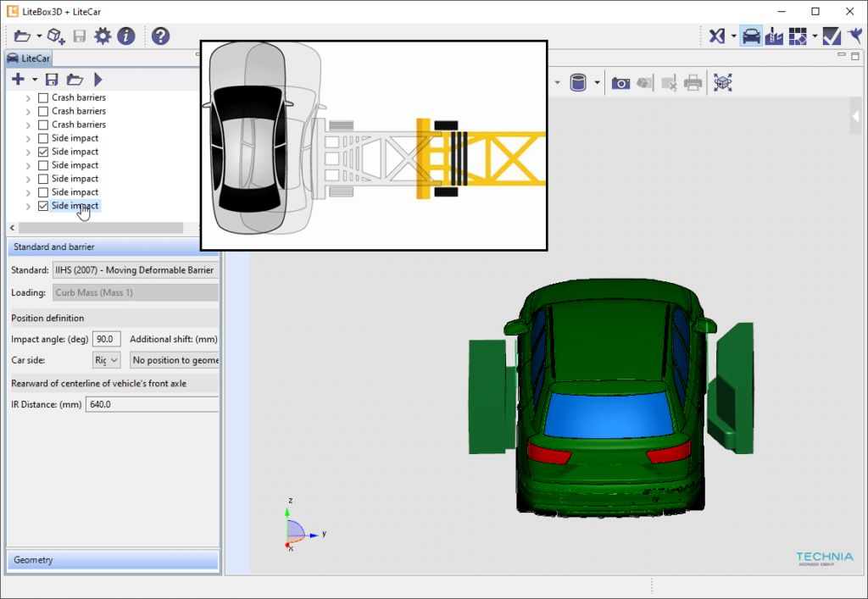Viewport: 868px width, 599px height.
Task: Open help via the question mark icon
Action: [160, 36]
